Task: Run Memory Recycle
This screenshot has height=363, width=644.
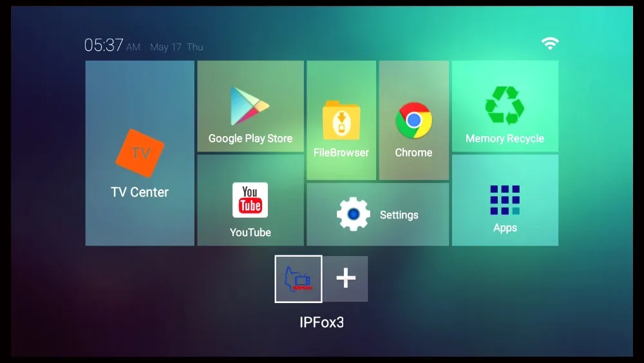Action: (505, 106)
